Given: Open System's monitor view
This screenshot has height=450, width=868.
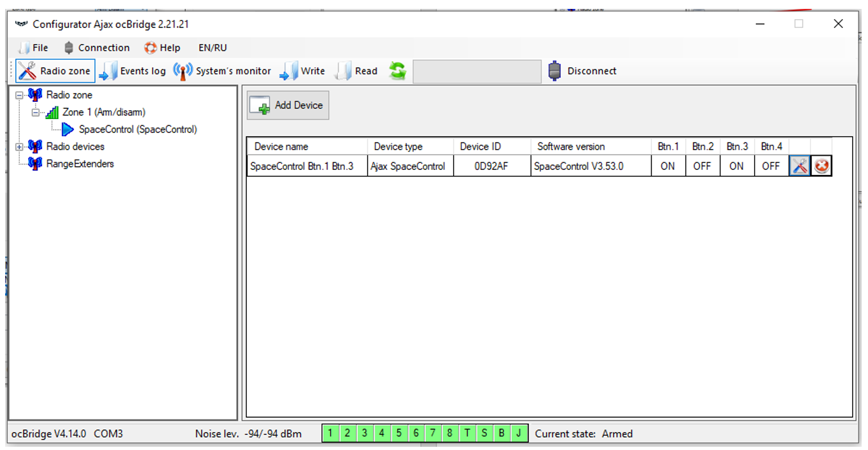Looking at the screenshot, I should [222, 71].
